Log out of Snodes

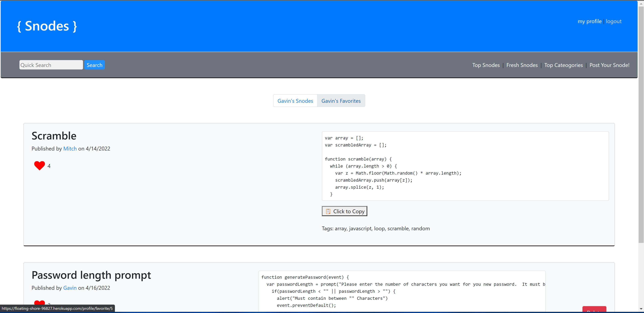[x=614, y=21]
